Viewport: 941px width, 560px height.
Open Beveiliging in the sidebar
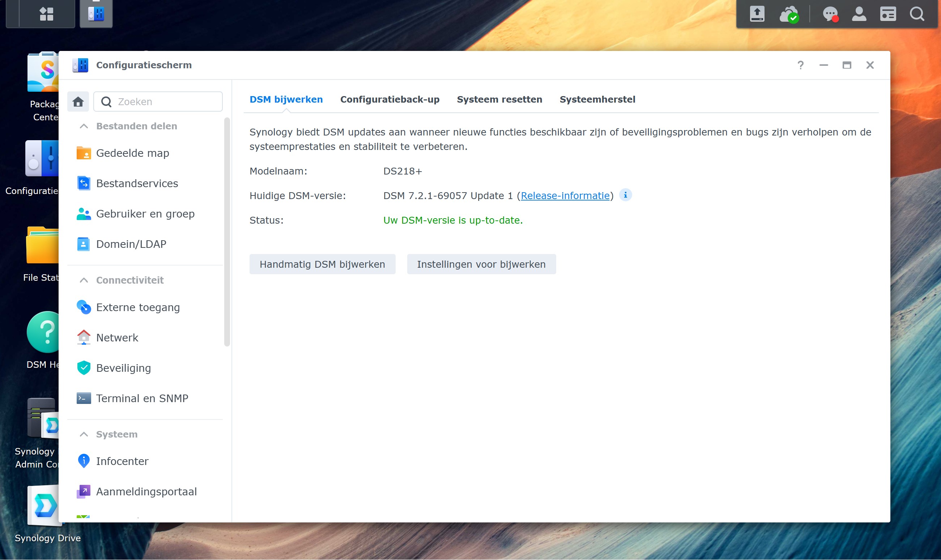point(123,368)
